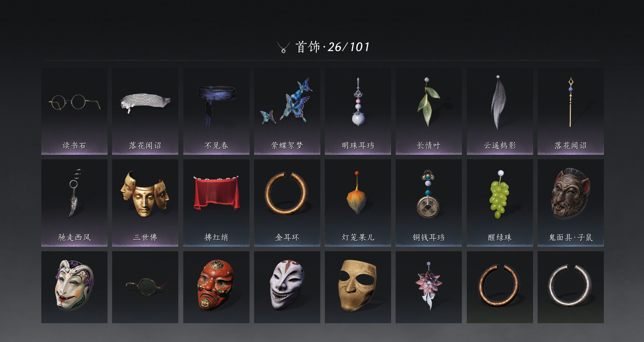Select the plain tan half-face mask
Viewport: 644px width, 342px height.
coord(358,287)
